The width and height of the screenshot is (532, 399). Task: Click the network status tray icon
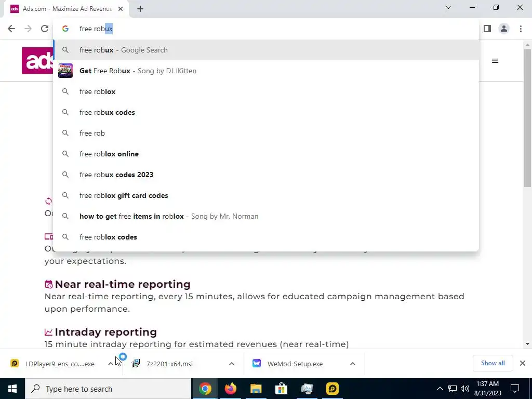pyautogui.click(x=453, y=389)
